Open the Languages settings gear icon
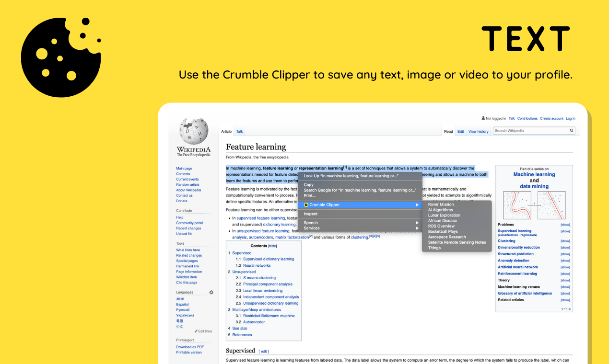 pos(211,292)
